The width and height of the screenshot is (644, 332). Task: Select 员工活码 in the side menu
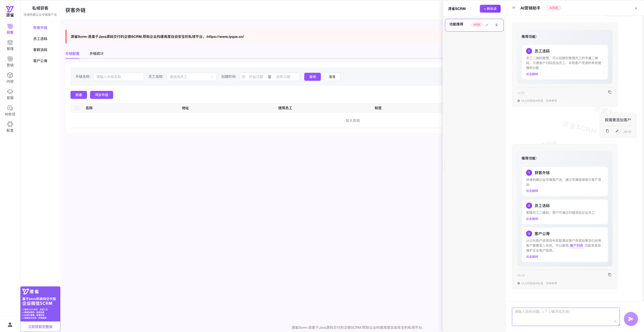click(40, 39)
